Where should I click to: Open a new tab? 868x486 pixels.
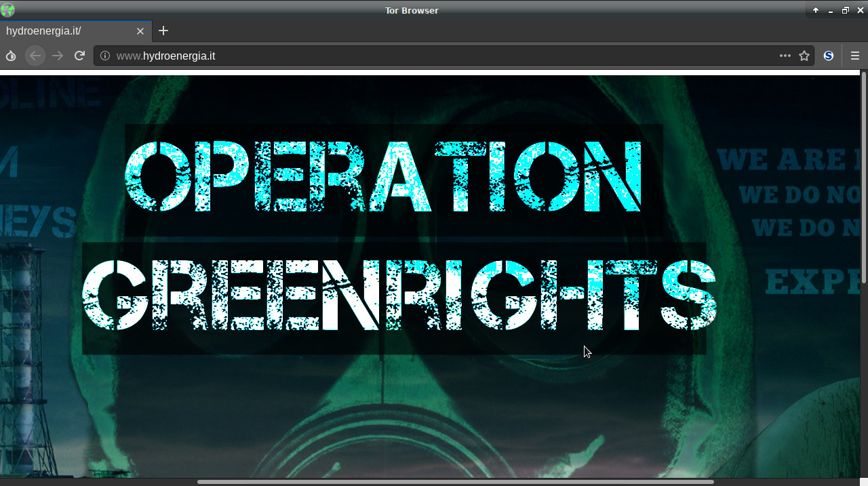163,31
